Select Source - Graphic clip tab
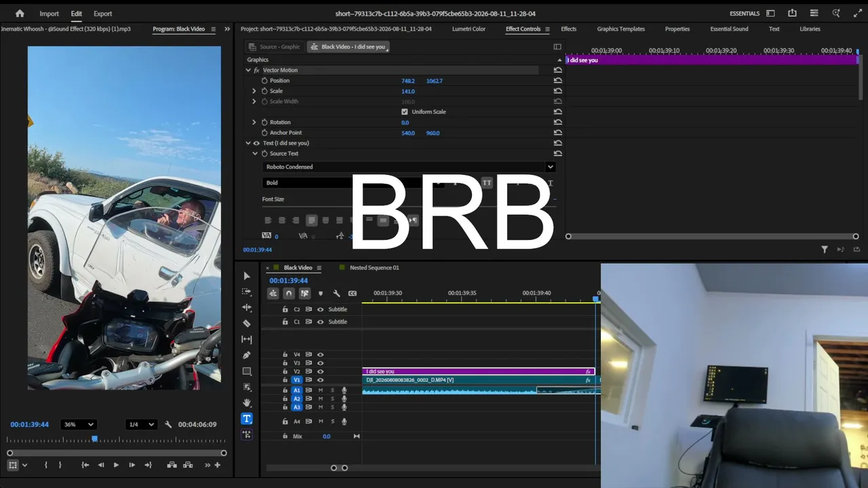 275,47
